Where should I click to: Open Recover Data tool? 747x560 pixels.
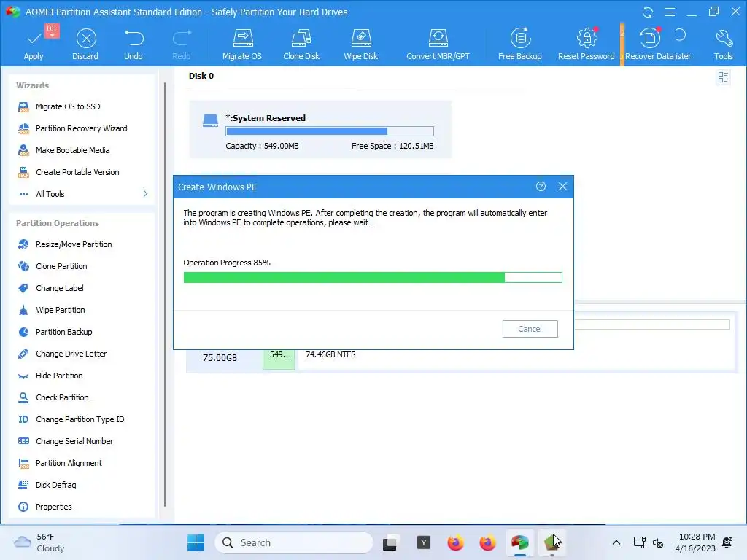tap(651, 44)
